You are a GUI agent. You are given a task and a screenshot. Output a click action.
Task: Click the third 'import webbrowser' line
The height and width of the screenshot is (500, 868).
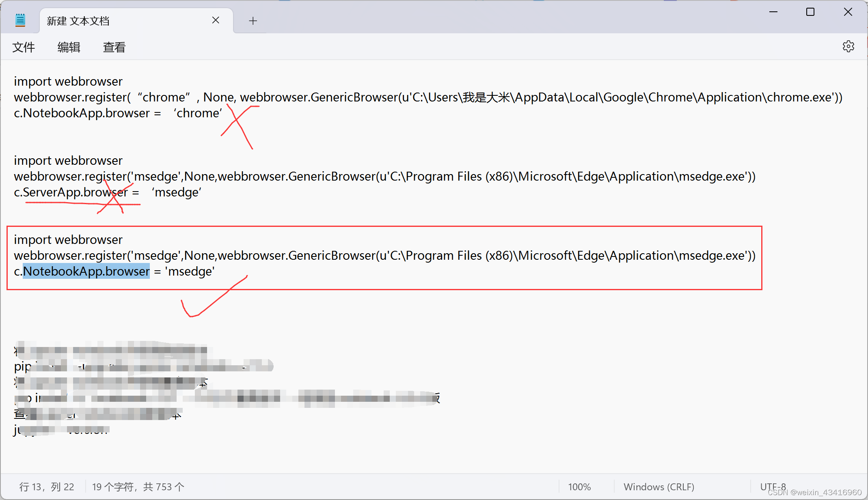pyautogui.click(x=68, y=239)
